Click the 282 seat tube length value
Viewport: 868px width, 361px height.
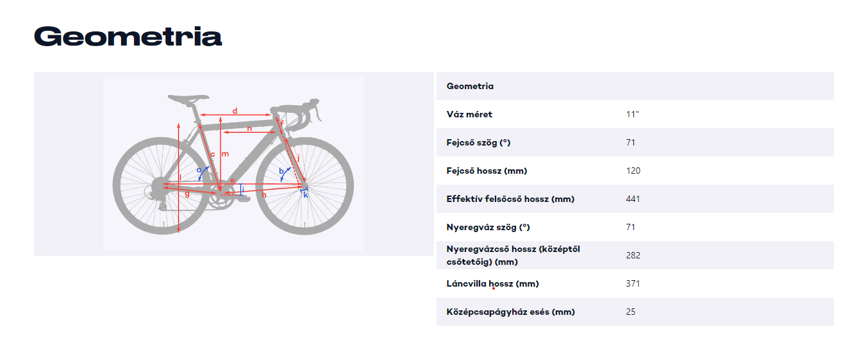[633, 255]
